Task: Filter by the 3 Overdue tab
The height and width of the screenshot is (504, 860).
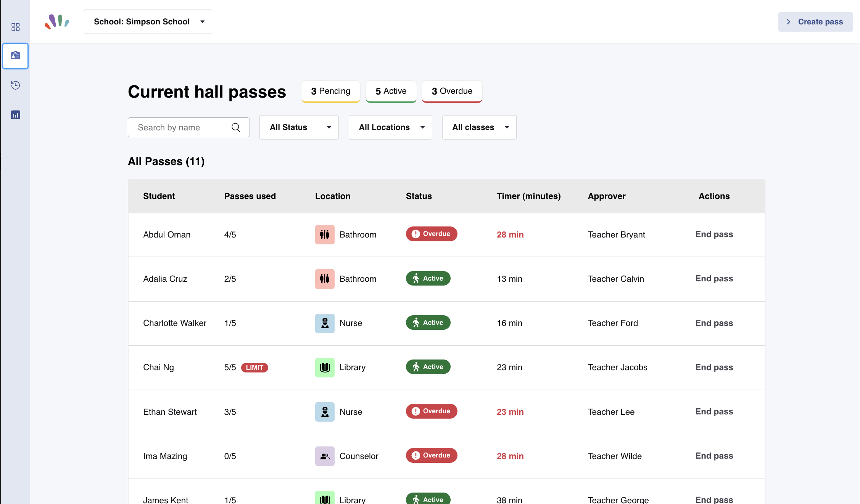Action: click(x=452, y=91)
